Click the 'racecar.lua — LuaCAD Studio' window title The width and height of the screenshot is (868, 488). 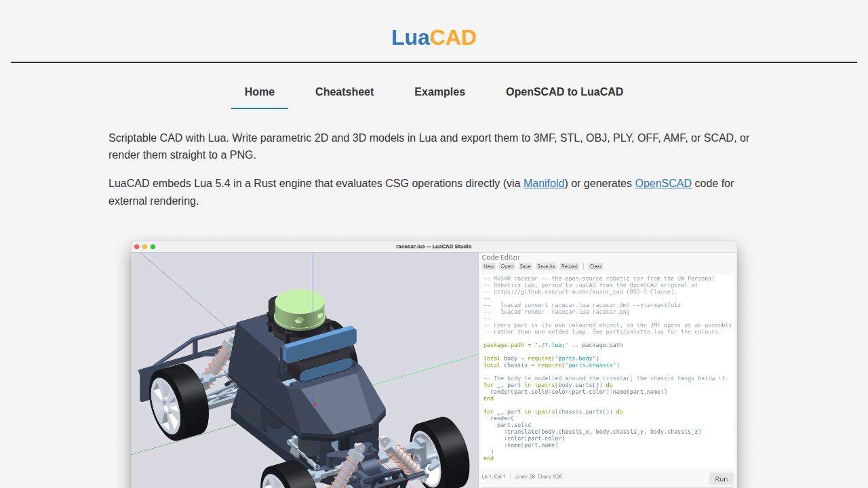point(434,247)
